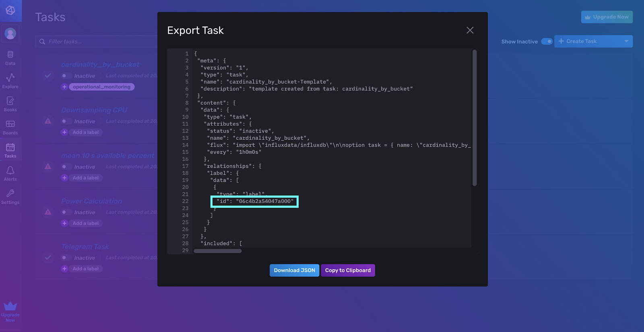Go to Books in the sidebar
This screenshot has width=644, height=332.
coord(10,104)
